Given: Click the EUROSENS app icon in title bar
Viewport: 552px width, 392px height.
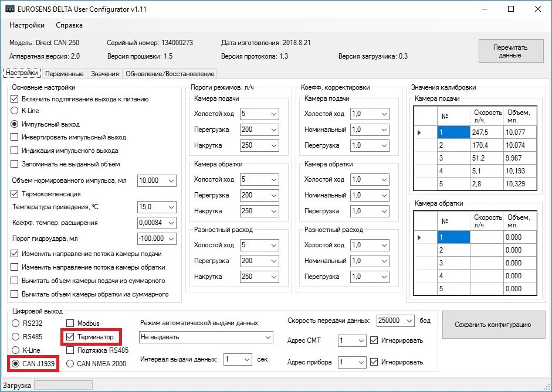Looking at the screenshot, I should click(x=9, y=9).
